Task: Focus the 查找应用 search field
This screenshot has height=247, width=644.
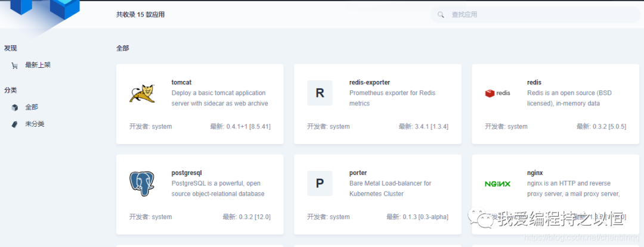Action: (x=535, y=15)
